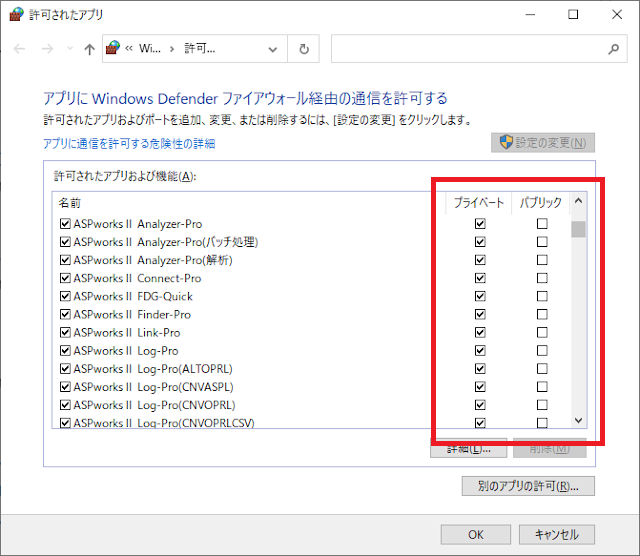Viewport: 640px width, 556px height.
Task: Toggle checkbox for ASPworks II Analyzer-Pro
Action: [x=65, y=224]
